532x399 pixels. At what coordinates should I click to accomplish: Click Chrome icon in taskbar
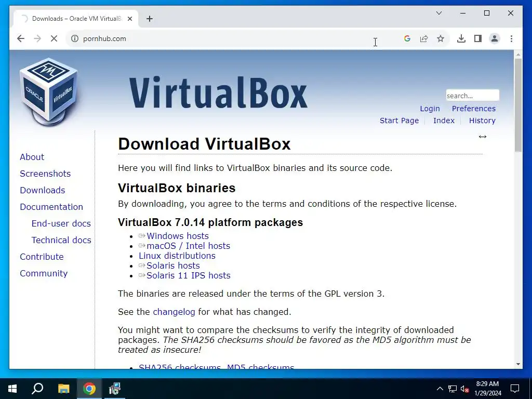[x=89, y=389]
